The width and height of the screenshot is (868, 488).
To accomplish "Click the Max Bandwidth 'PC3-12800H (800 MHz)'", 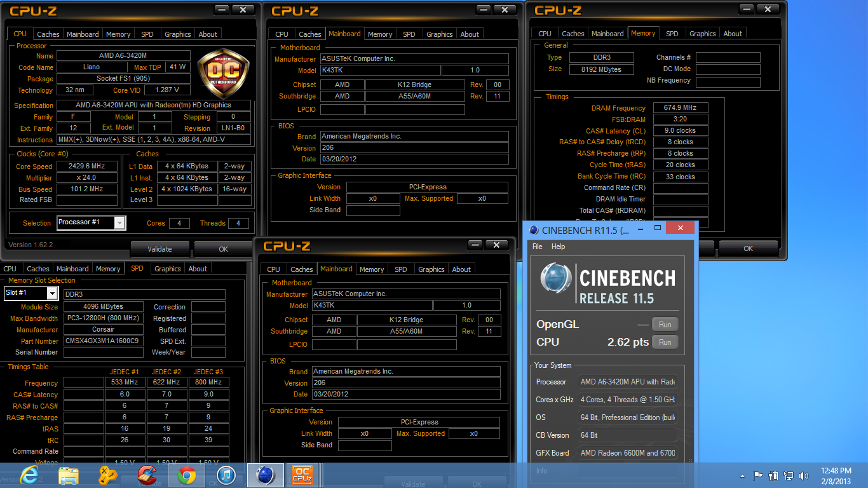I will pos(103,318).
